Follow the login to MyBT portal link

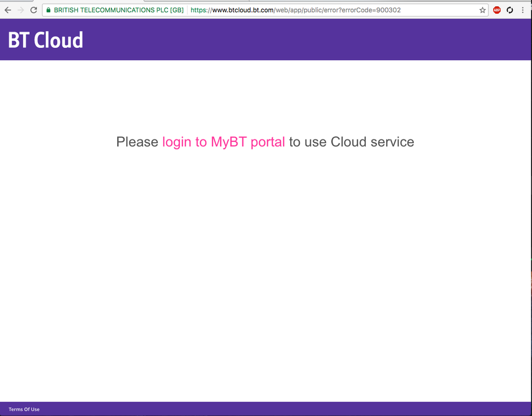224,142
